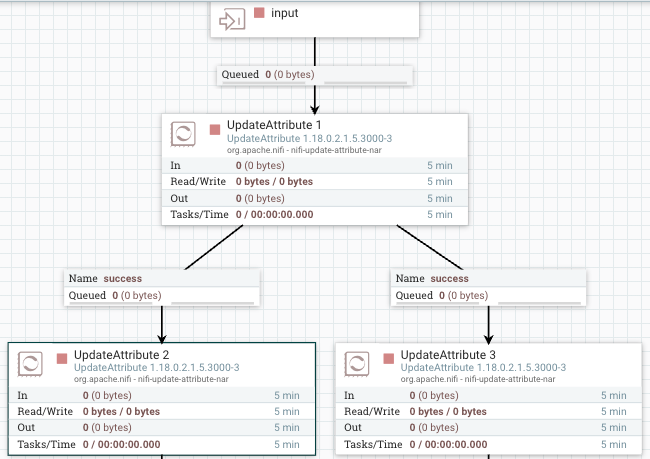Click the Out row of UpdateAttribute 1
This screenshot has width=650, height=459.
pyautogui.click(x=315, y=198)
